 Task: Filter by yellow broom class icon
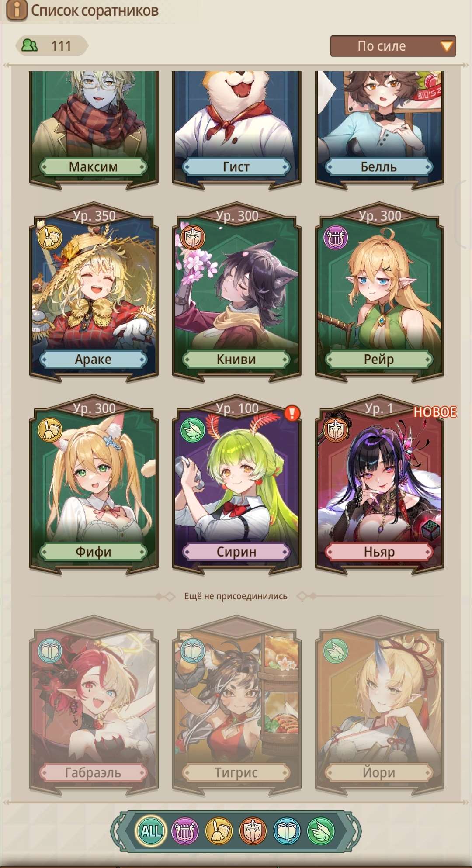click(x=219, y=830)
